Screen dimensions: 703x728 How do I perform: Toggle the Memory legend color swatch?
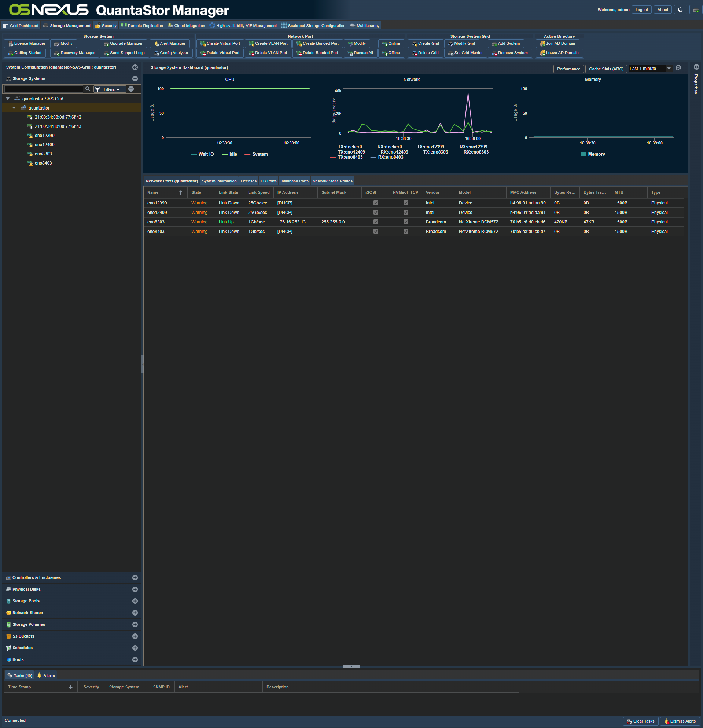tap(583, 154)
